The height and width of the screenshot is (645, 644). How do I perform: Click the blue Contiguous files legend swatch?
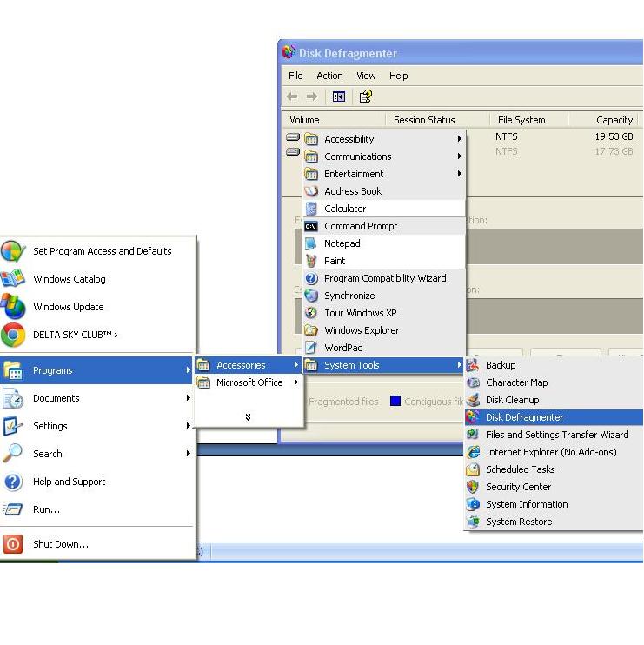(x=395, y=402)
